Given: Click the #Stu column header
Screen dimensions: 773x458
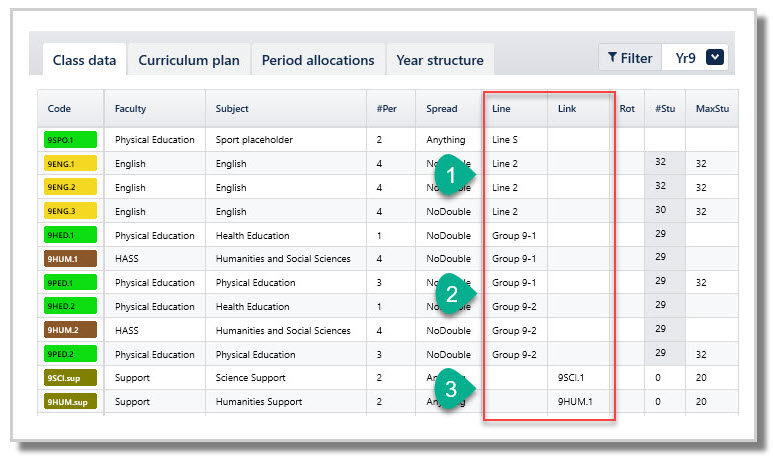Looking at the screenshot, I should tap(665, 108).
